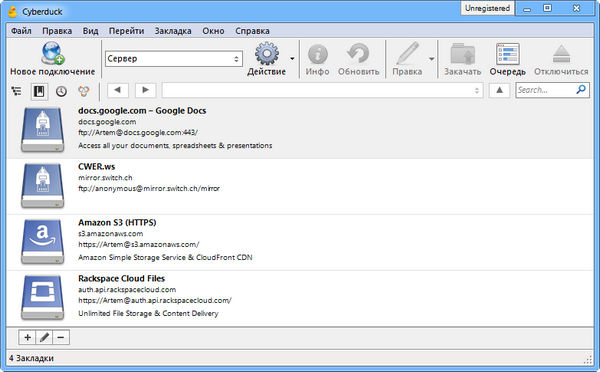Image resolution: width=600 pixels, height=372 pixels.
Task: Remove the bookmark with minus button
Action: coord(61,337)
